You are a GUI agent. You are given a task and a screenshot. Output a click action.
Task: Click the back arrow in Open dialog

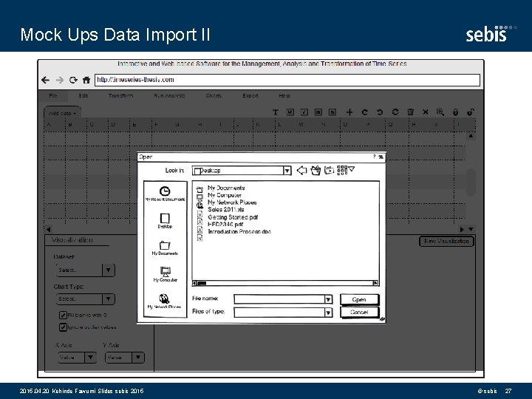click(x=301, y=170)
